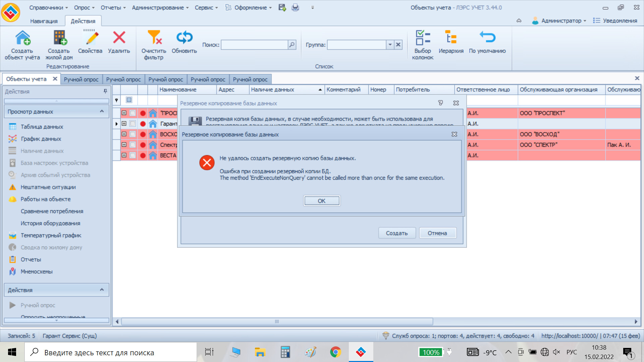This screenshot has height=362, width=644.
Task: Click the search magnifier next to Поиск
Action: 292,45
